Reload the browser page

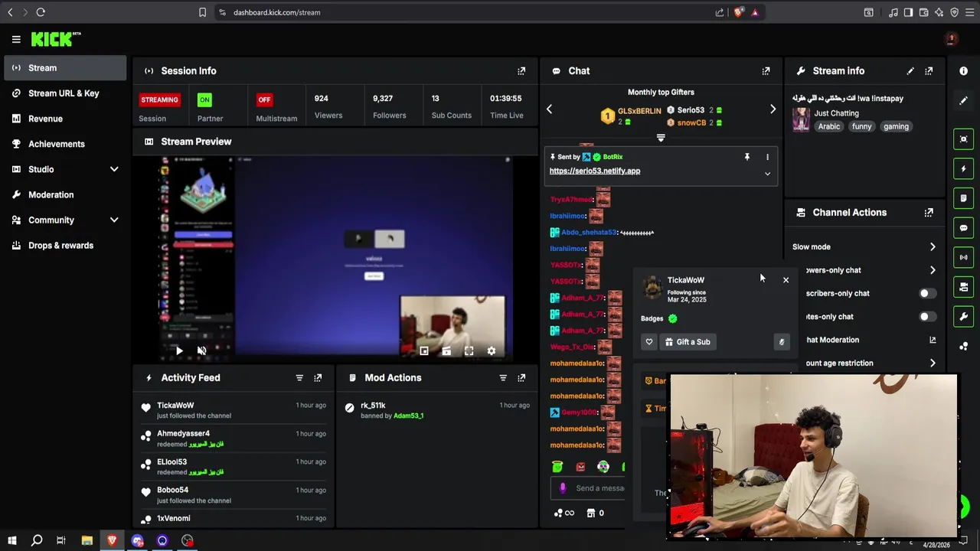(x=41, y=12)
